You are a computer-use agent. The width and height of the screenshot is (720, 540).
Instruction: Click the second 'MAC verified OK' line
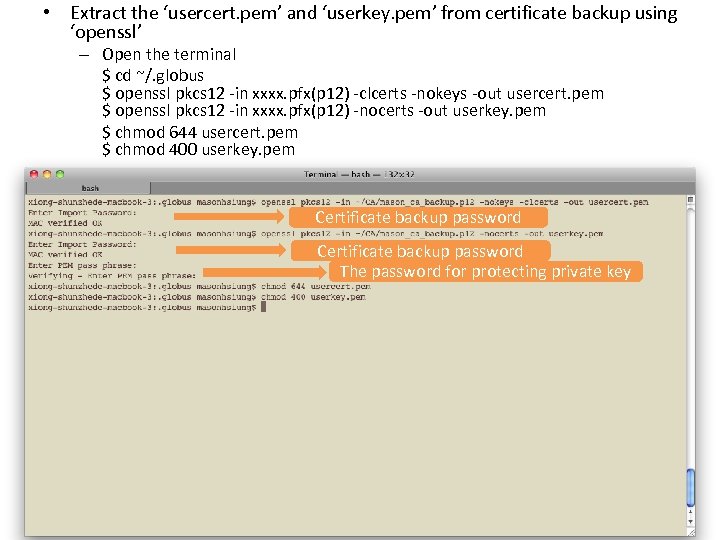tap(65, 254)
